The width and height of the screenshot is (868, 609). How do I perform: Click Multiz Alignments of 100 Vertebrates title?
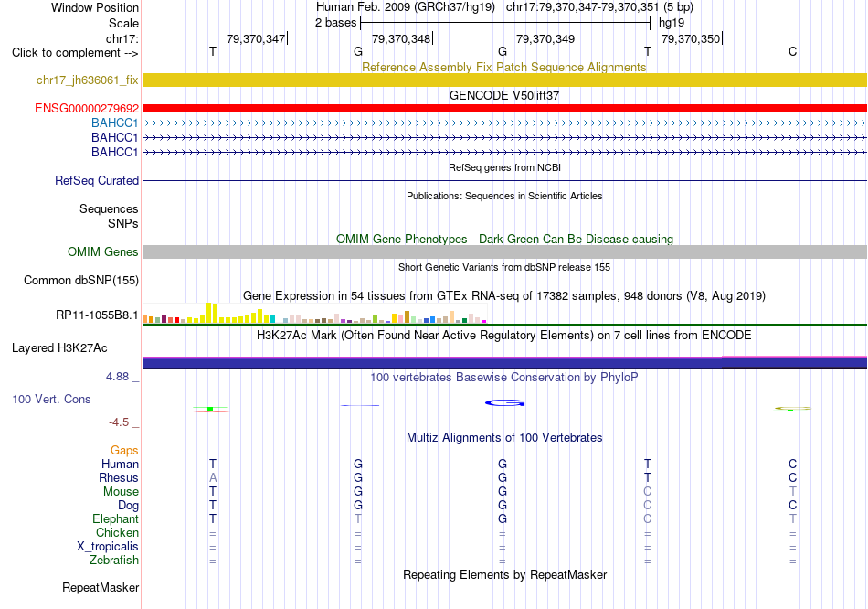(x=504, y=438)
